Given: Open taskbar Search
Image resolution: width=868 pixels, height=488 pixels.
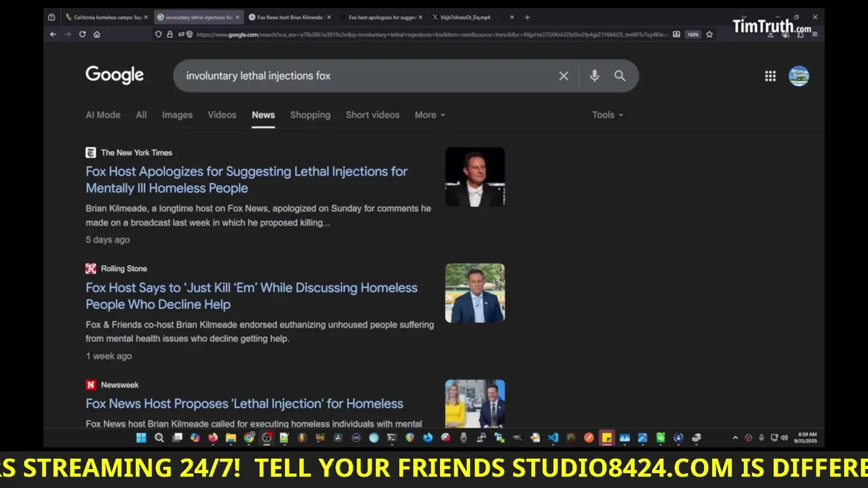Looking at the screenshot, I should pos(159,438).
